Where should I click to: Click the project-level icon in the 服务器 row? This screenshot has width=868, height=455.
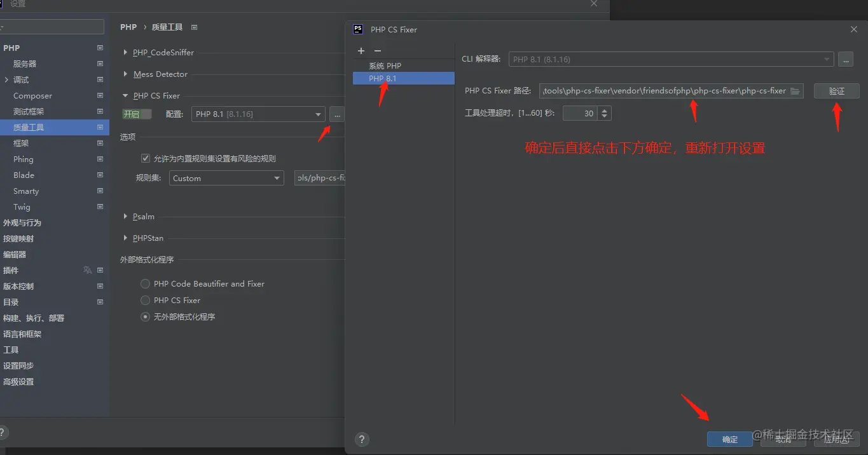tap(100, 64)
